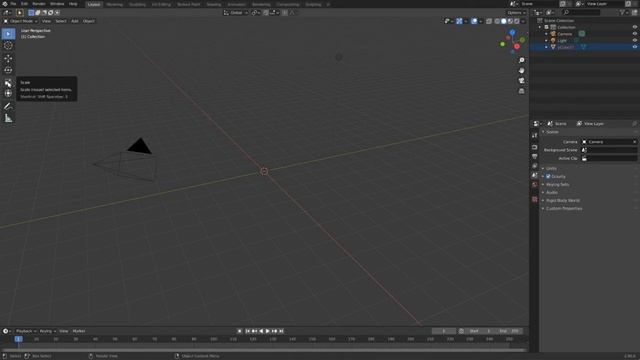Switch perspective/orthographic grid icon
This screenshot has width=640, height=360.
(x=522, y=91)
